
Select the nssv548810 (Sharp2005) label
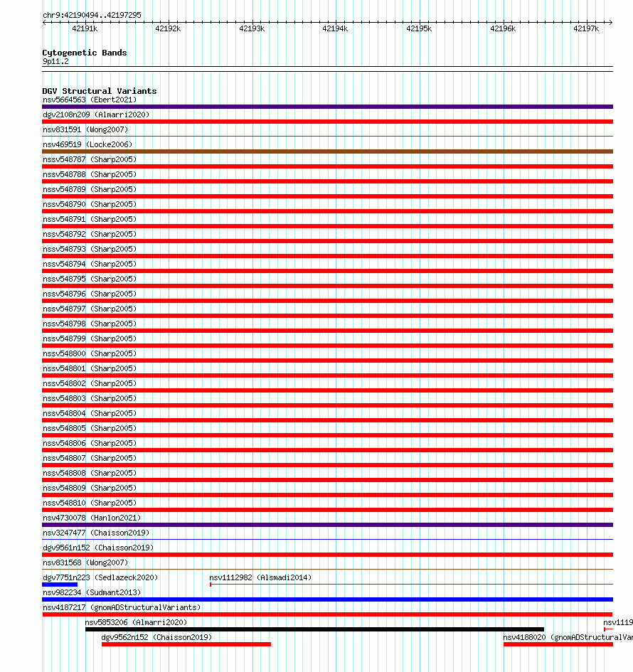[90, 503]
